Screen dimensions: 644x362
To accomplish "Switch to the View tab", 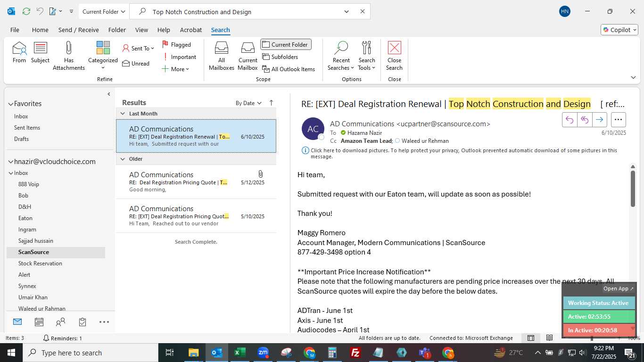I will click(x=141, y=30).
